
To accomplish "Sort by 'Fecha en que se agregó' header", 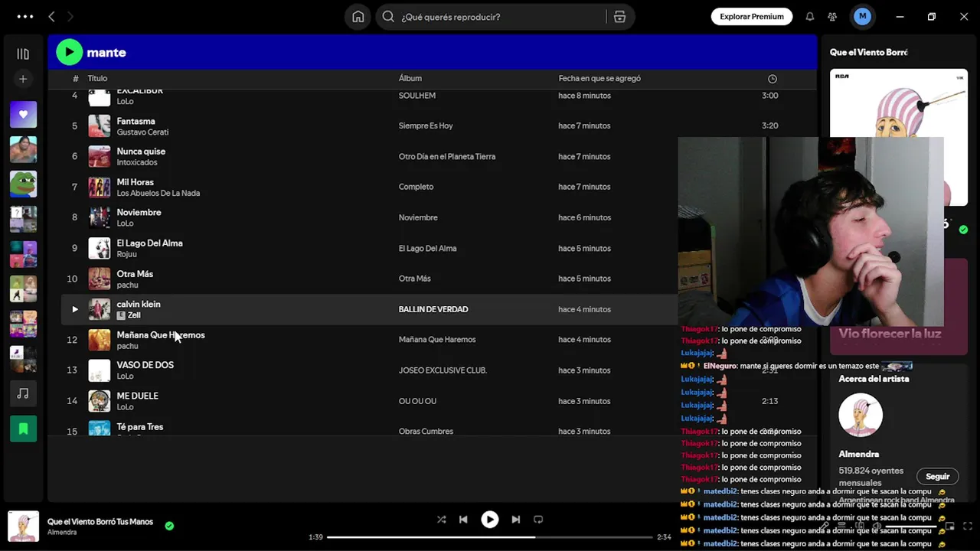I will pyautogui.click(x=599, y=78).
